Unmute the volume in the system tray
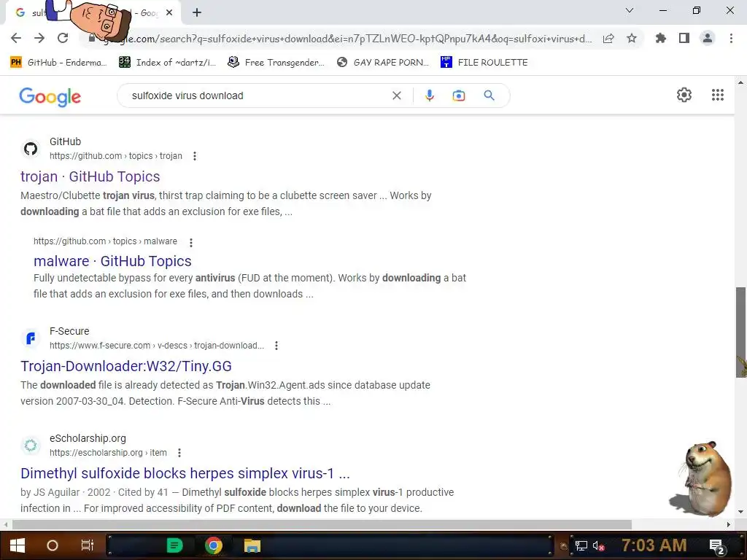Image resolution: width=747 pixels, height=560 pixels. point(598,545)
